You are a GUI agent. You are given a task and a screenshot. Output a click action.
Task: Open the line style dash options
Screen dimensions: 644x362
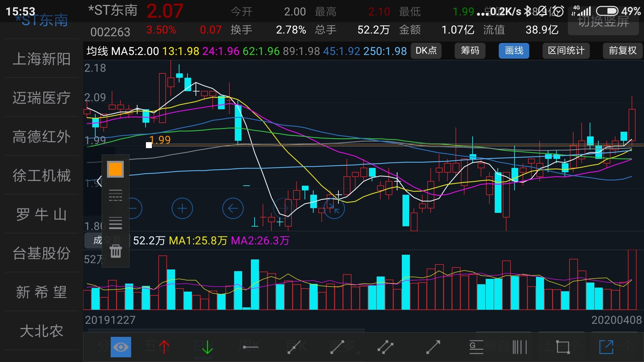tap(115, 195)
